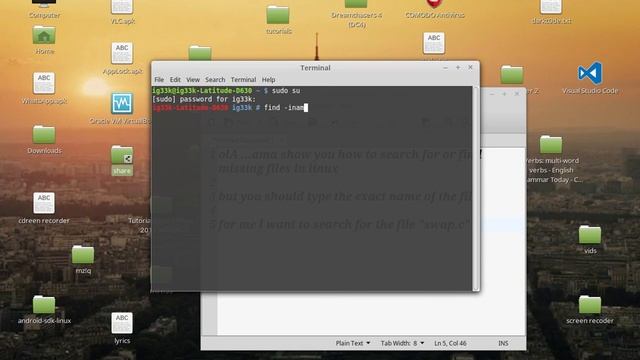Open the WhatsApp.apk file icon

[44, 83]
